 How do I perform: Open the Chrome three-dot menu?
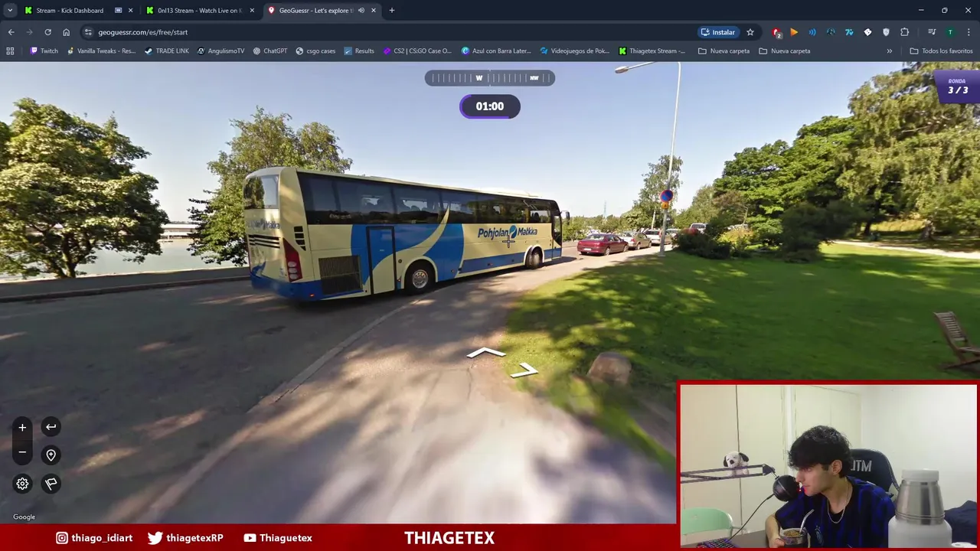(x=969, y=32)
